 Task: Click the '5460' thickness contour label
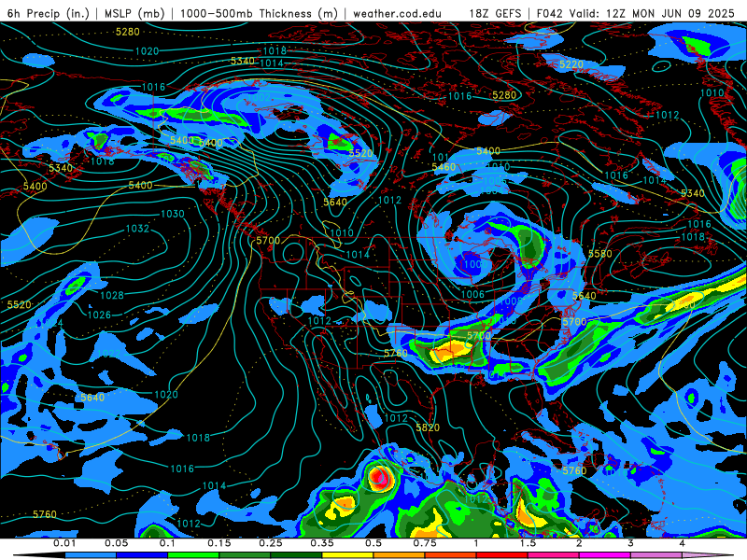(444, 167)
